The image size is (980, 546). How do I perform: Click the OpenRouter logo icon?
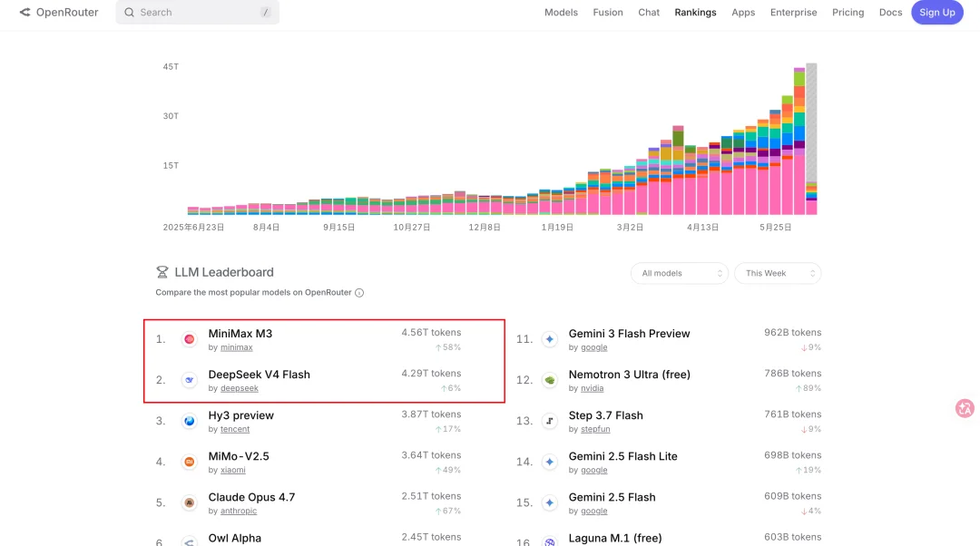[x=25, y=12]
